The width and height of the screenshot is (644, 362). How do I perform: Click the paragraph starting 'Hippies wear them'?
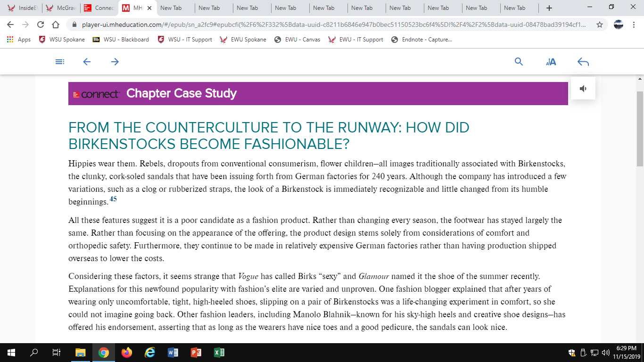[x=317, y=183]
